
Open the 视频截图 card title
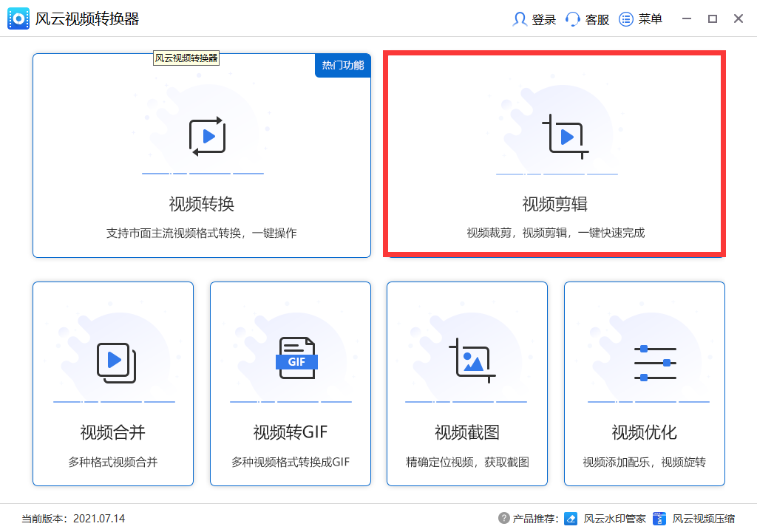point(467,432)
